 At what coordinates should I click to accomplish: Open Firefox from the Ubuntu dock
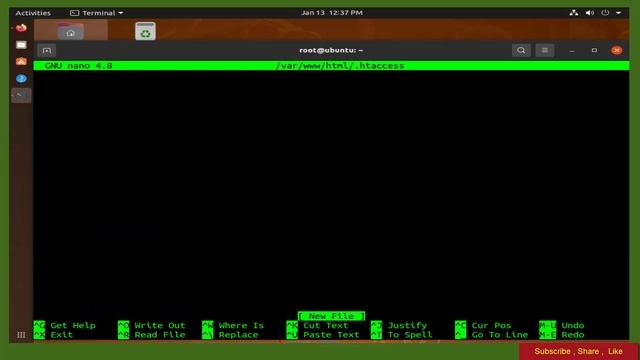click(x=21, y=28)
